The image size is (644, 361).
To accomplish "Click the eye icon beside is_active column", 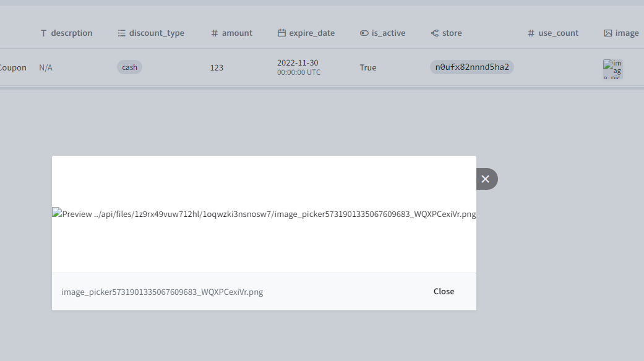I will coord(363,33).
